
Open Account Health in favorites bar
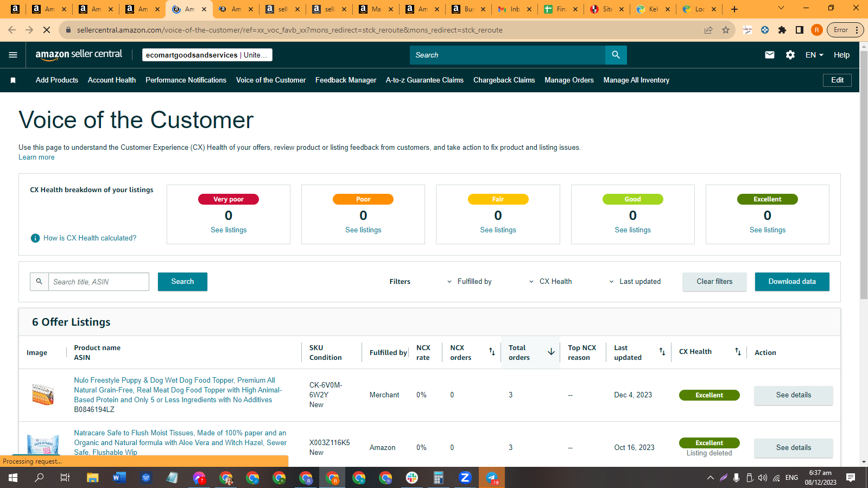(x=112, y=80)
